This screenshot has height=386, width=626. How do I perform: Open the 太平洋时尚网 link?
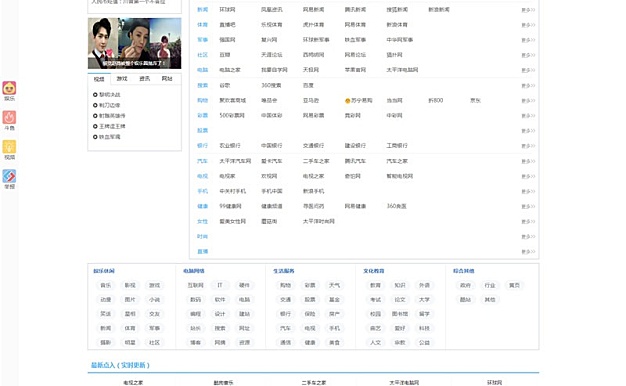tap(318, 221)
